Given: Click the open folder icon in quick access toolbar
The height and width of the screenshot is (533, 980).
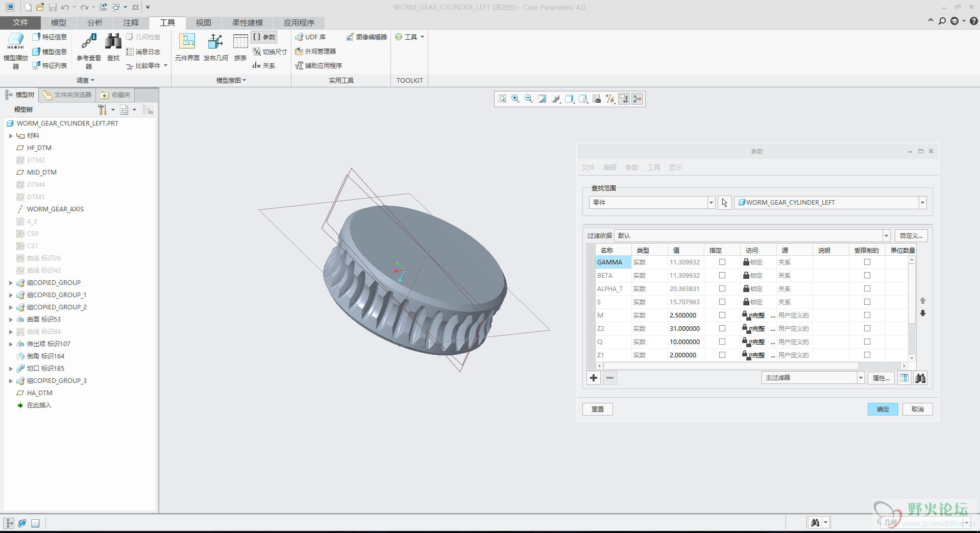Looking at the screenshot, I should [x=40, y=7].
